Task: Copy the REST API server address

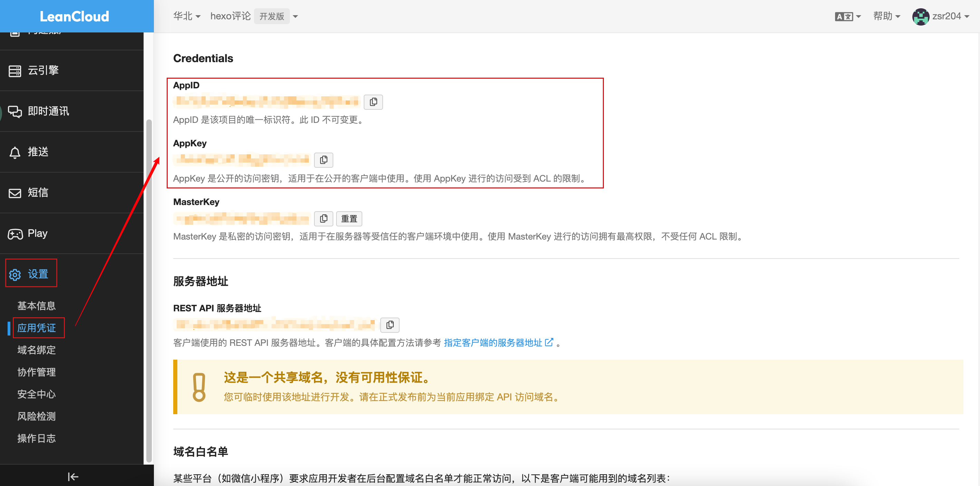Action: (x=390, y=325)
